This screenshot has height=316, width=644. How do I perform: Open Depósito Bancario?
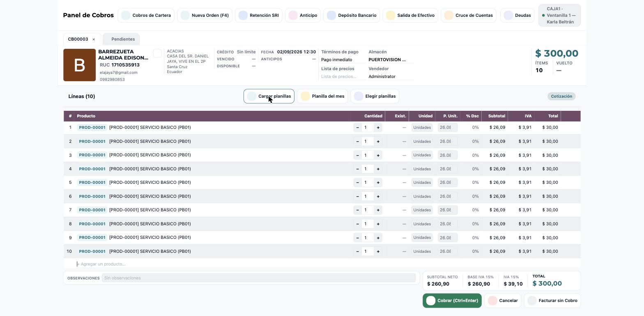click(x=352, y=15)
